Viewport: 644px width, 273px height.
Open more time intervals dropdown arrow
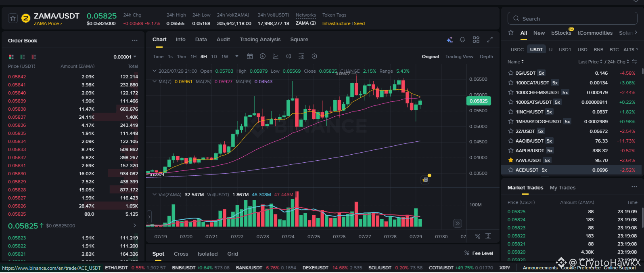(x=237, y=57)
